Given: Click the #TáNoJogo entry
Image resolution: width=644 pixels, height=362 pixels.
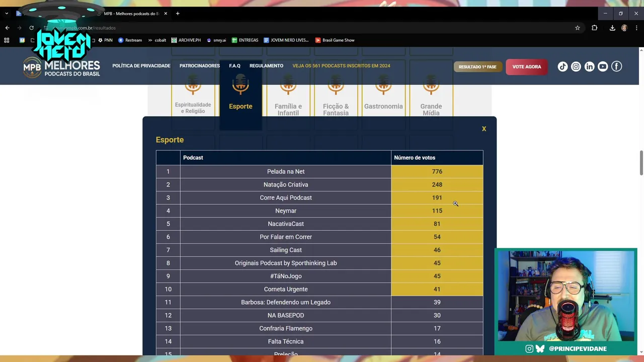Looking at the screenshot, I should coord(286,276).
